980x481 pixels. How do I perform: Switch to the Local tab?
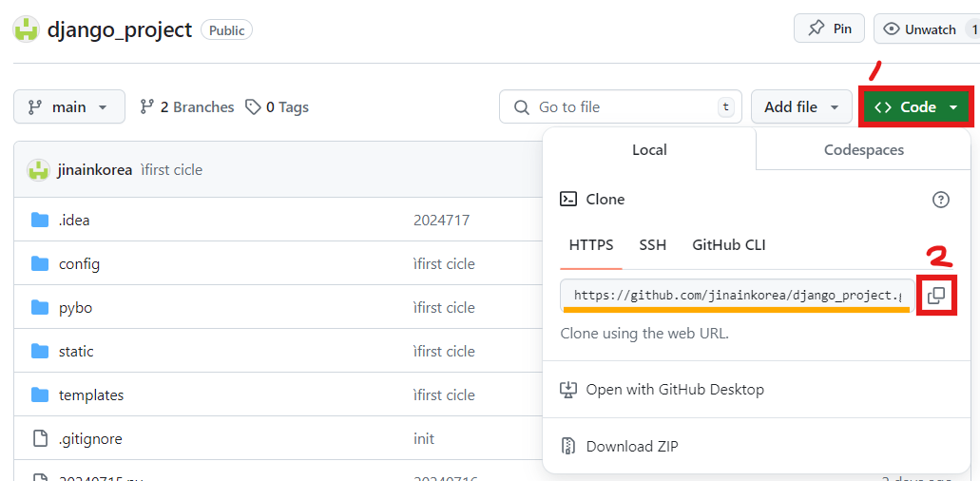pyautogui.click(x=649, y=149)
